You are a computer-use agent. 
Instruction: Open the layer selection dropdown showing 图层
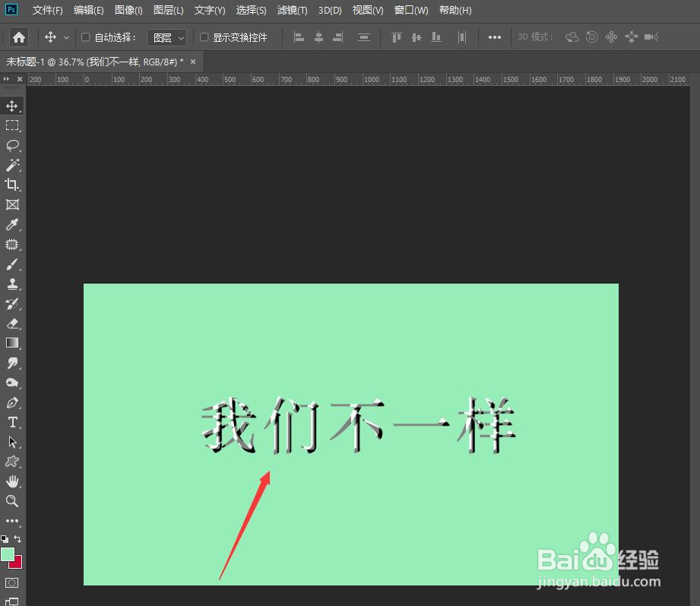point(166,36)
